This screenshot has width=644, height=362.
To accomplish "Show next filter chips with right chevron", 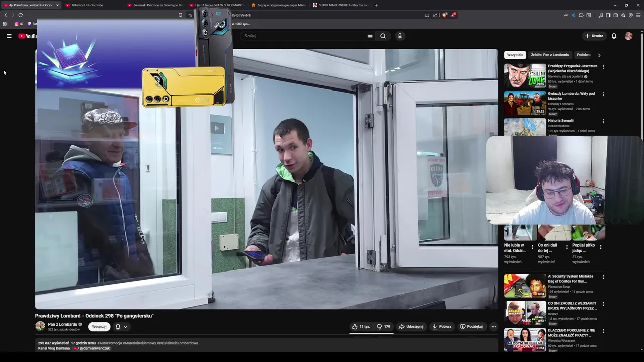I will [599, 55].
